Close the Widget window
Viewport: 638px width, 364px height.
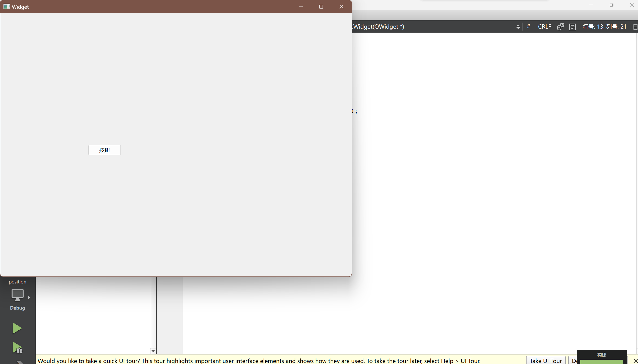341,7
